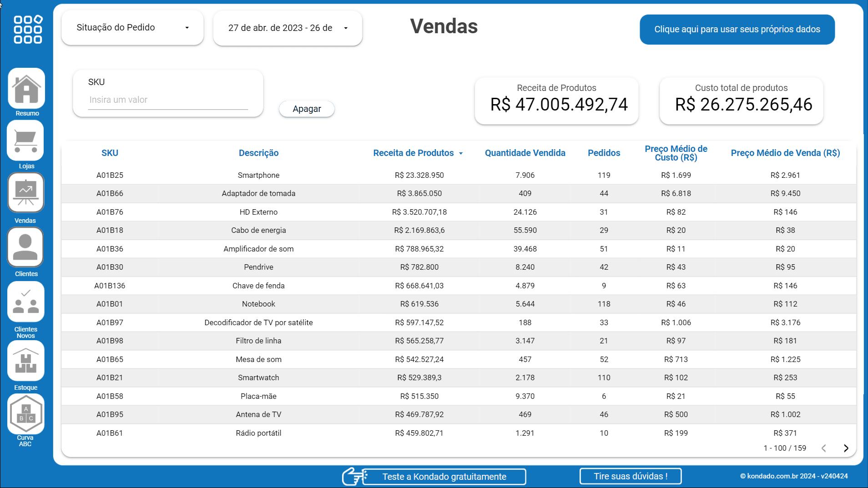This screenshot has width=868, height=488.
Task: Open the Clientes Novos icon
Action: click(x=25, y=302)
